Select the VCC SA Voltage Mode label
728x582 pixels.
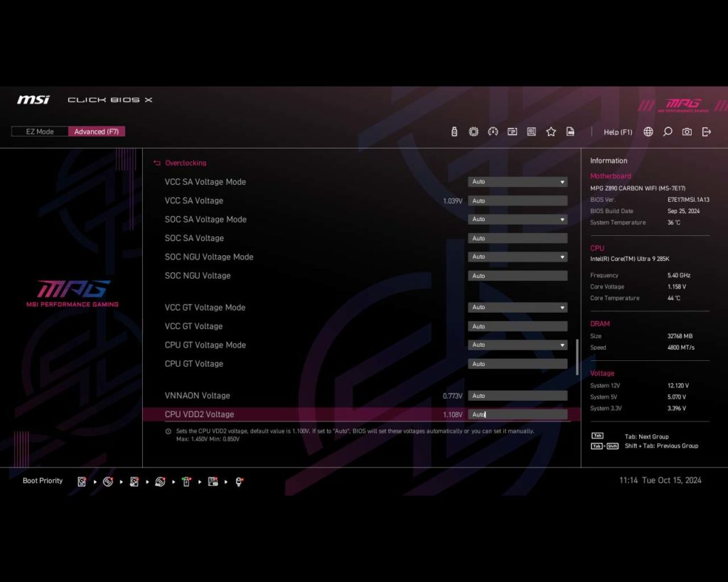pyautogui.click(x=205, y=182)
